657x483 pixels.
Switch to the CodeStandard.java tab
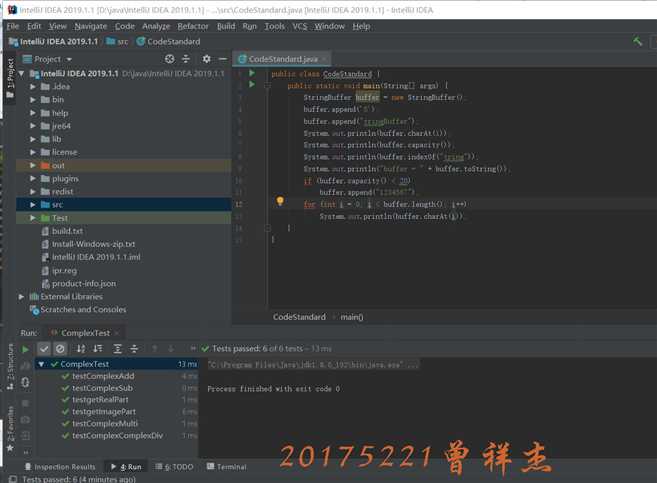click(283, 59)
